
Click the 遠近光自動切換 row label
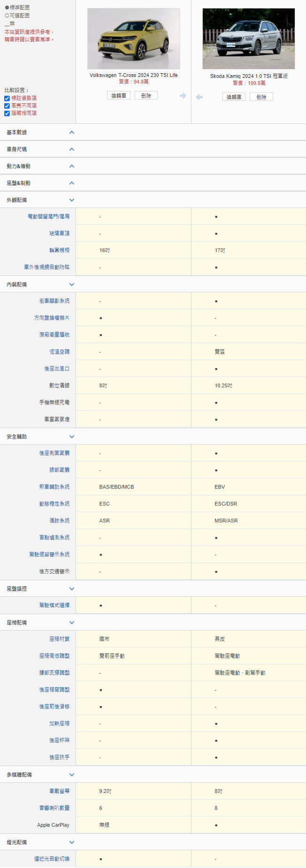click(52, 858)
